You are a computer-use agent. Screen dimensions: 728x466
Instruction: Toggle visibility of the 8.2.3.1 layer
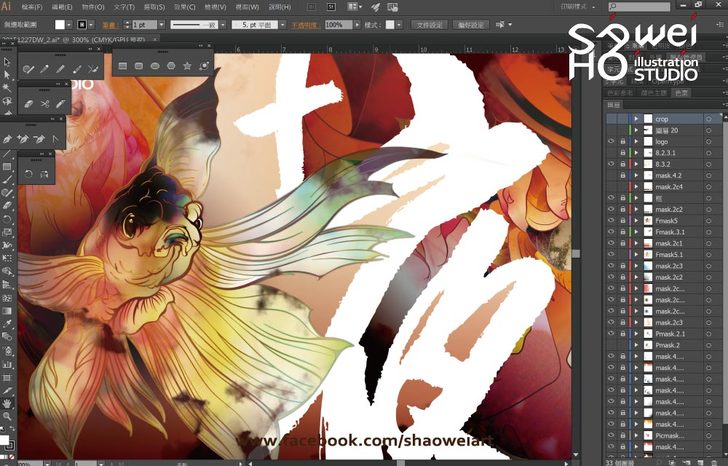[611, 154]
